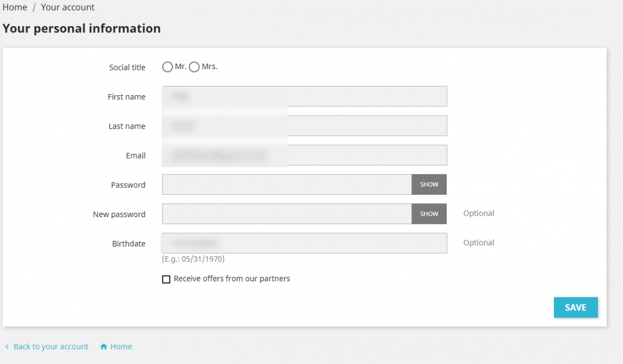Show the current Password field contents
The image size is (623, 364).
pyautogui.click(x=429, y=185)
